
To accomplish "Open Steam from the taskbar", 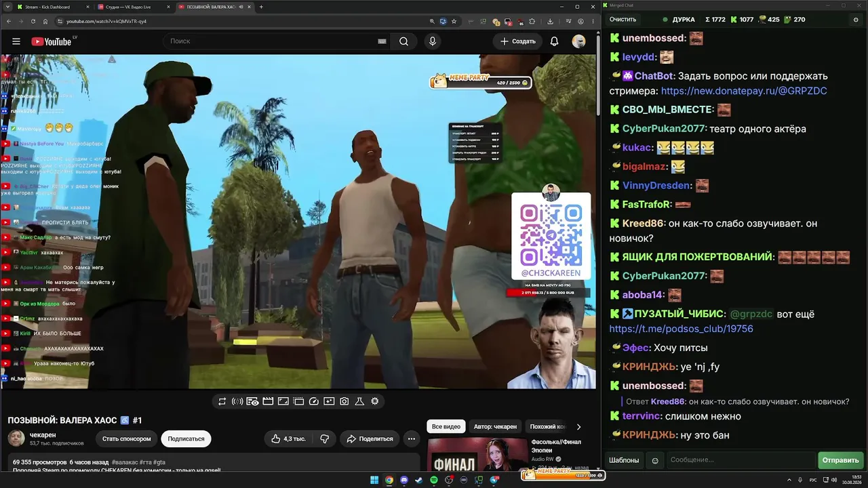I will click(x=419, y=480).
